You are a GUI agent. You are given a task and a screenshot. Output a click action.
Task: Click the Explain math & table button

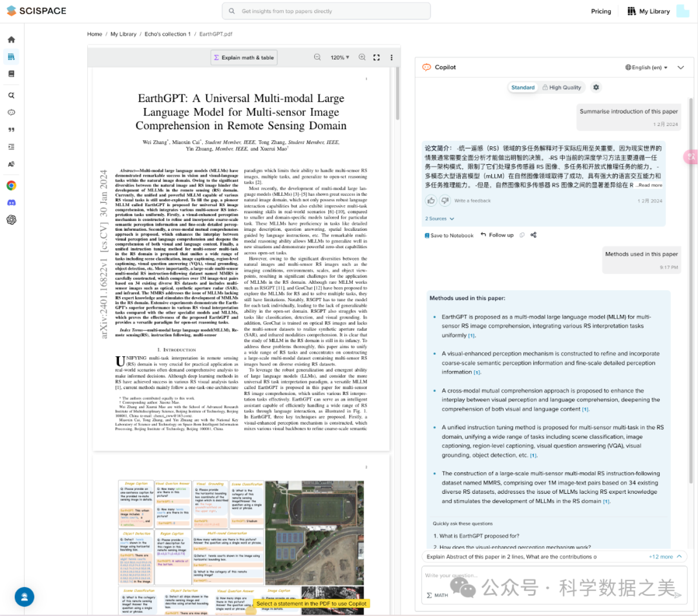(x=244, y=58)
